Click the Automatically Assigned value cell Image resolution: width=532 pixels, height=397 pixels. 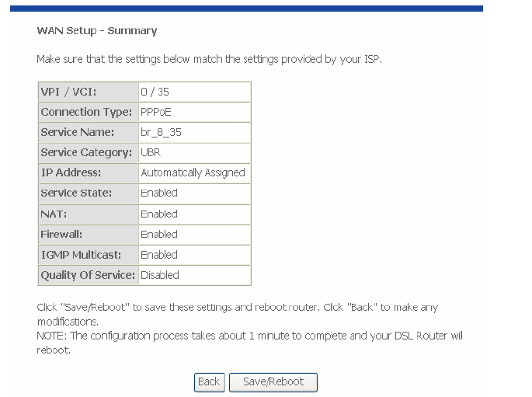click(194, 172)
